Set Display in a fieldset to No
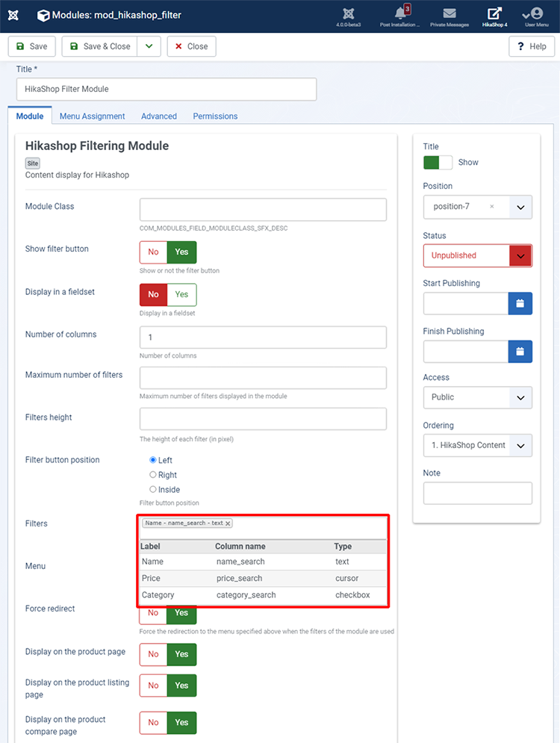560x743 pixels. tap(154, 294)
